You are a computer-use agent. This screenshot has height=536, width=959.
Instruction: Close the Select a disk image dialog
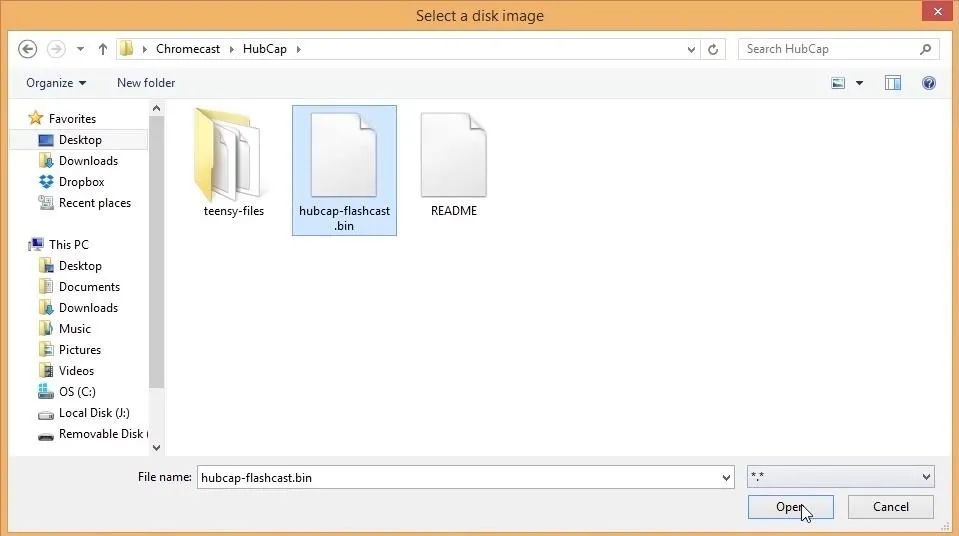(938, 12)
